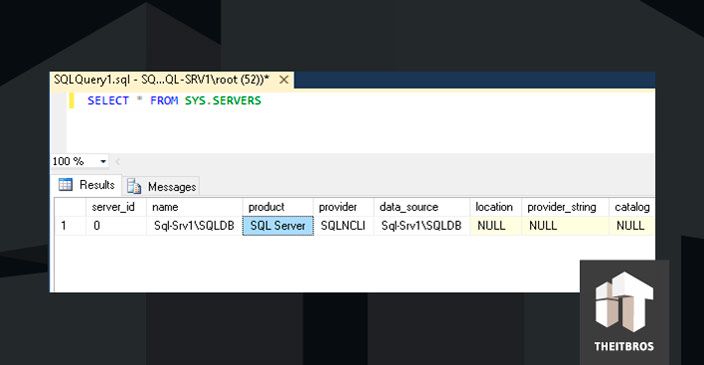The height and width of the screenshot is (365, 704).
Task: Click the server_id column header
Action: pyautogui.click(x=116, y=207)
